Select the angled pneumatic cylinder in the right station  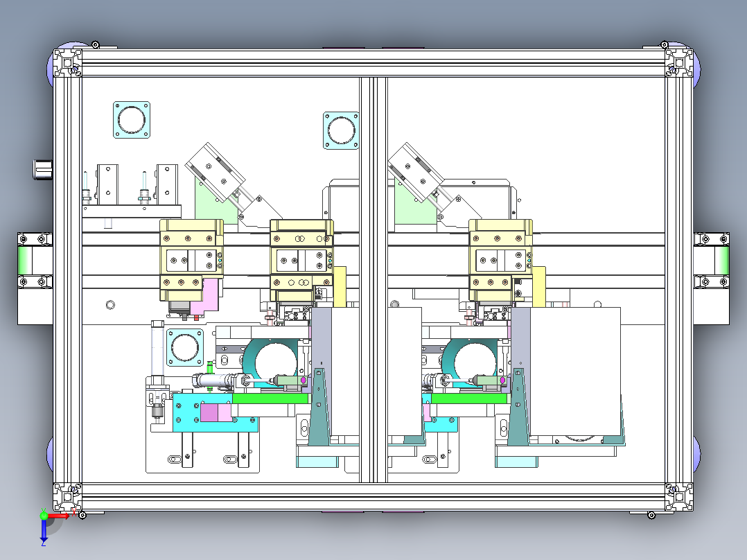[x=416, y=172]
